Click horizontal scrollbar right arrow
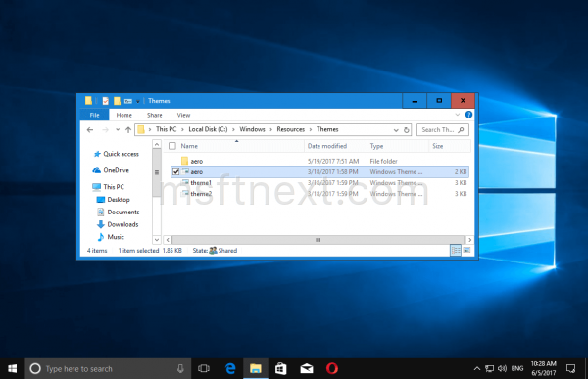The width and height of the screenshot is (588, 379). [469, 240]
